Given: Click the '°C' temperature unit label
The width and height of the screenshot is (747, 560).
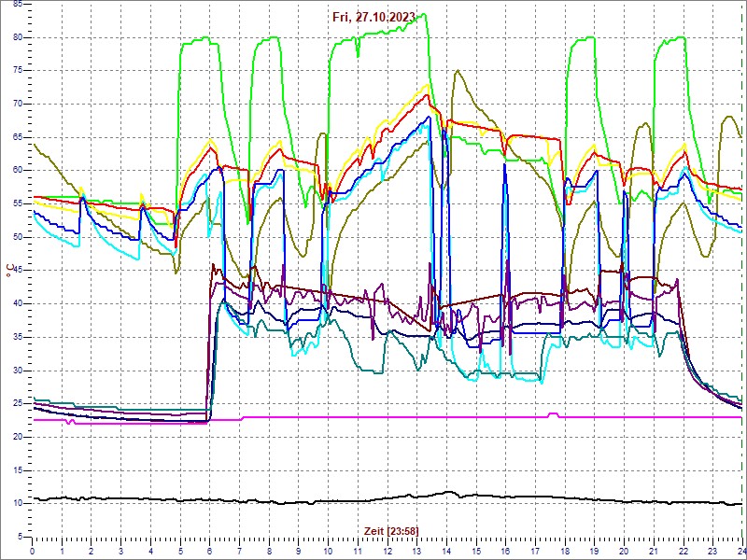Looking at the screenshot, I should click(10, 271).
